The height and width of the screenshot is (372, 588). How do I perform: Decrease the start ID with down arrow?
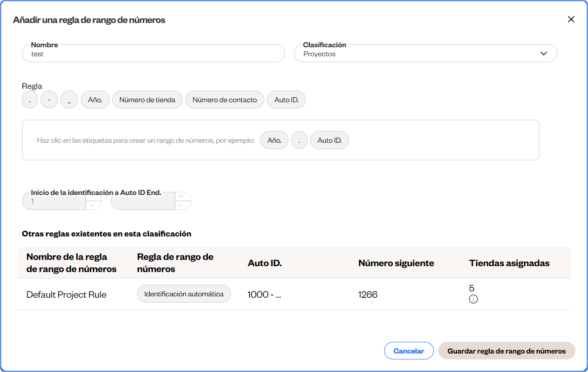pyautogui.click(x=92, y=205)
